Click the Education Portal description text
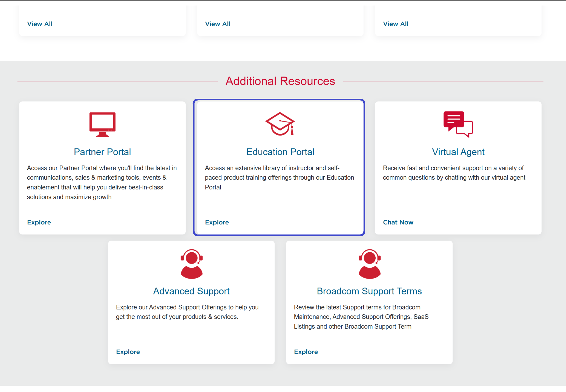566x392 pixels. 279,177
